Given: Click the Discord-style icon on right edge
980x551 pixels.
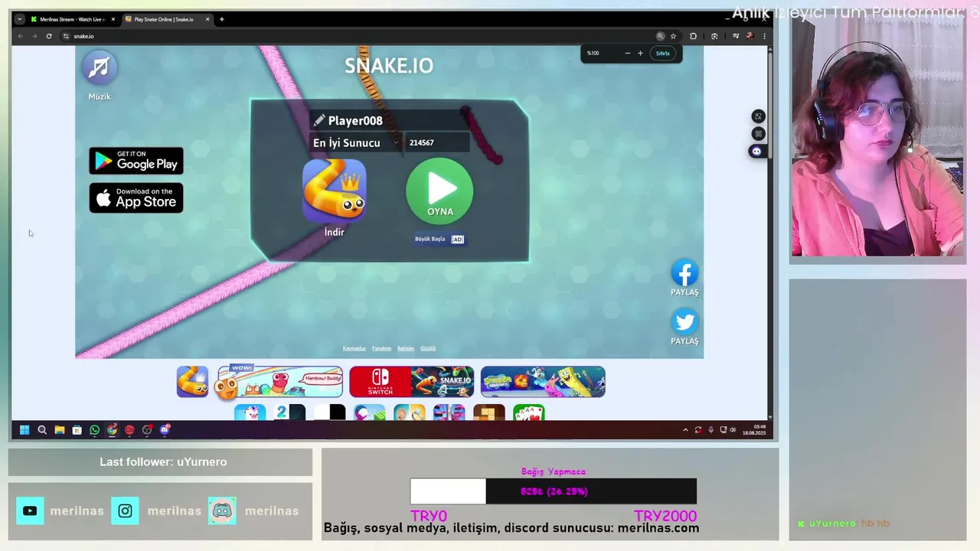Looking at the screenshot, I should click(757, 152).
